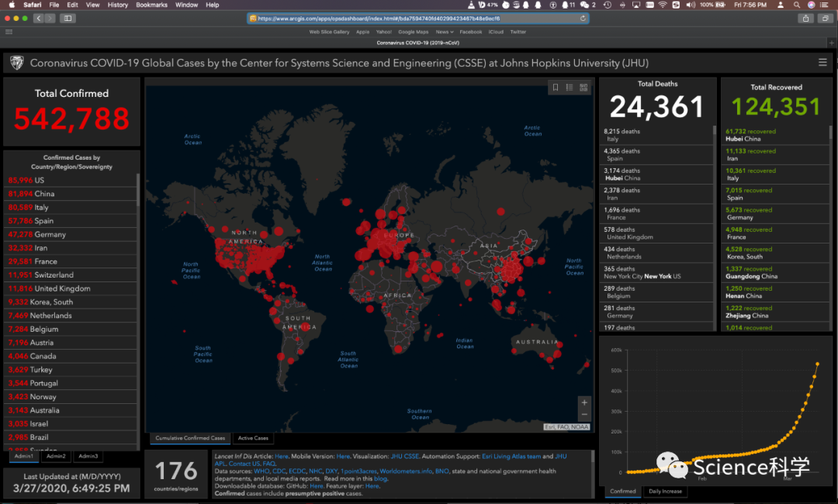Click the info panel scrollbar
838x504 pixels.
592,457
